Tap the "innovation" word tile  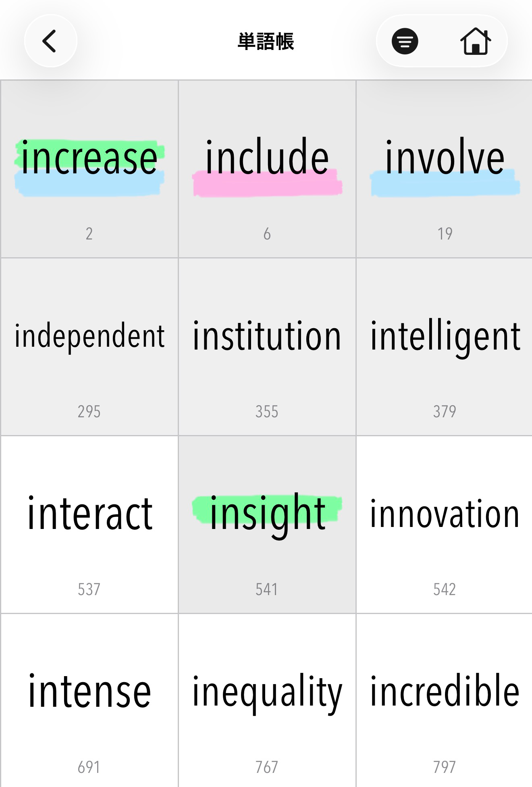pyautogui.click(x=445, y=524)
